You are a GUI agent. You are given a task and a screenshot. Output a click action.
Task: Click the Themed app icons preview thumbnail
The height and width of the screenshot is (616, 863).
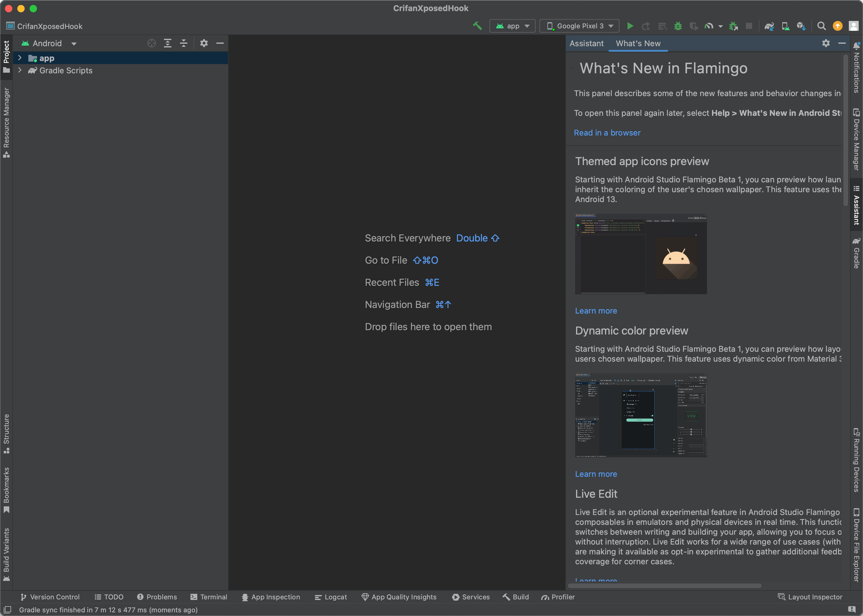pos(640,254)
